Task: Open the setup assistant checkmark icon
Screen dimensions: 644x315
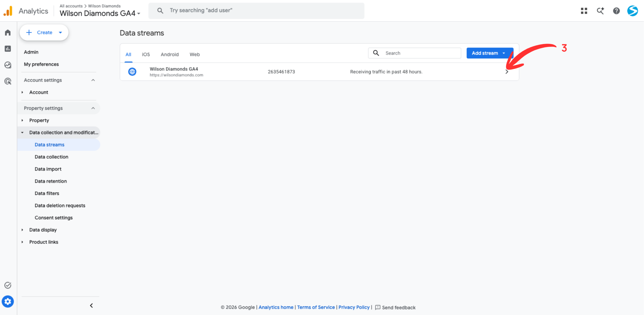Action: (x=8, y=285)
